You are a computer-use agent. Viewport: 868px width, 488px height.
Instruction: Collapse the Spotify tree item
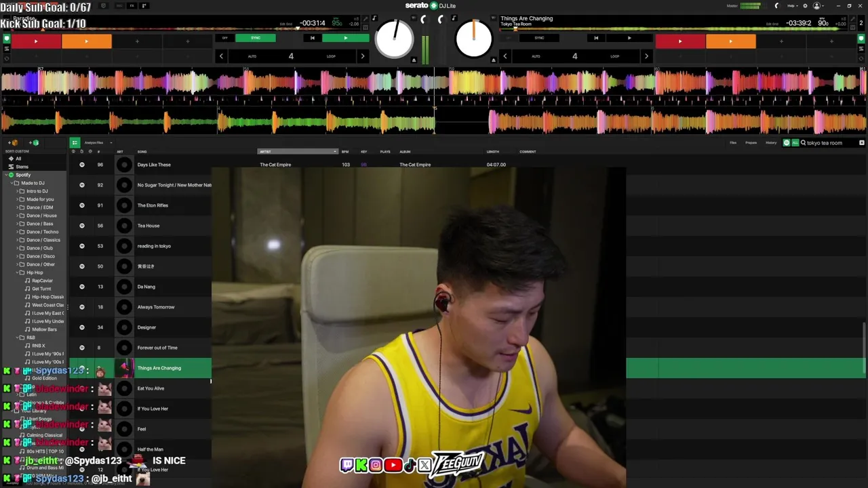coord(6,175)
